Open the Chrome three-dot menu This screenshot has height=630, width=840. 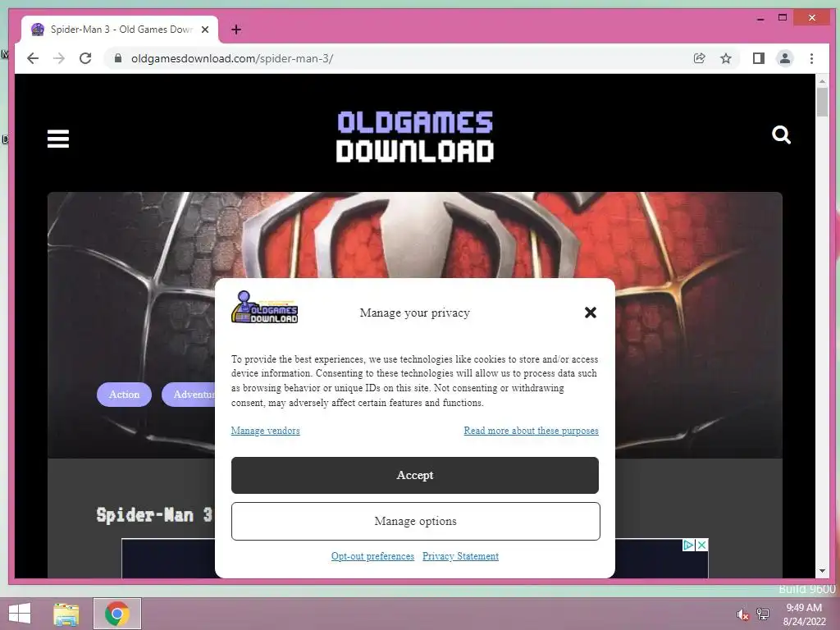pos(811,58)
